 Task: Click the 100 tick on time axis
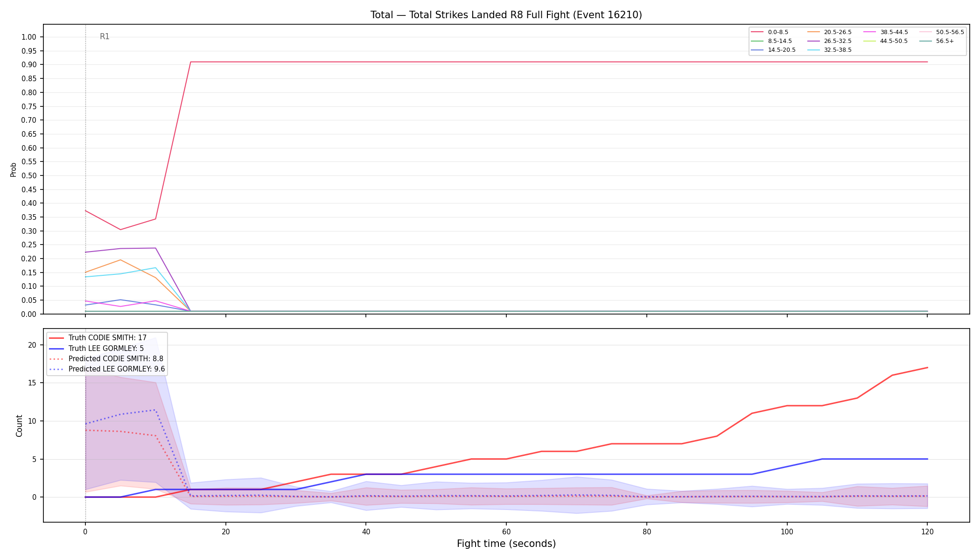(x=787, y=531)
